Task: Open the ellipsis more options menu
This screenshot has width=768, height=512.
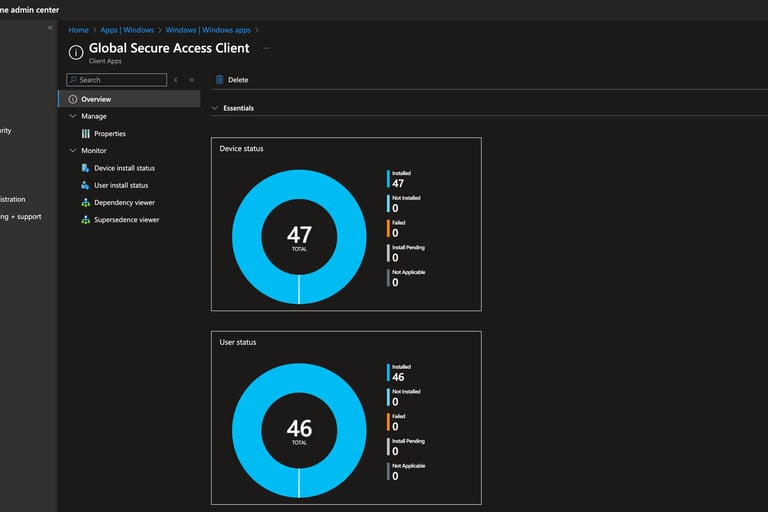Action: [x=266, y=48]
